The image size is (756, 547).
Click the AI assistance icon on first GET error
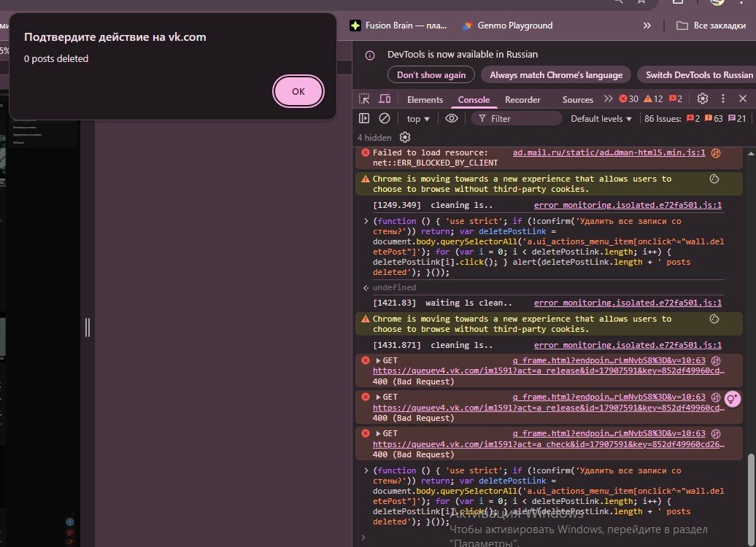click(716, 360)
